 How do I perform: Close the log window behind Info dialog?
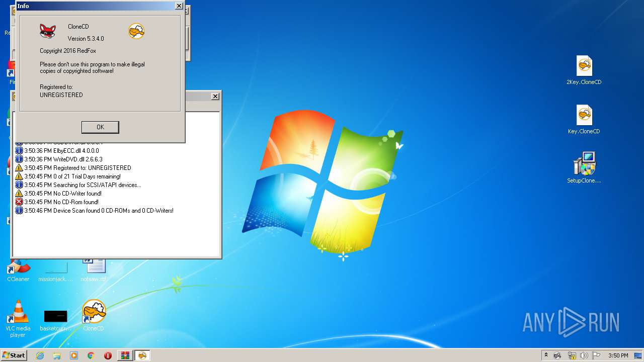215,97
